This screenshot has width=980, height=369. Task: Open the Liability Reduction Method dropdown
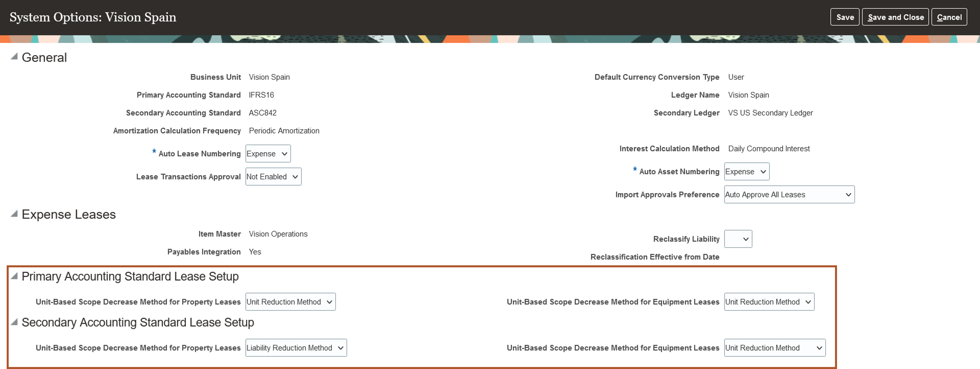296,348
